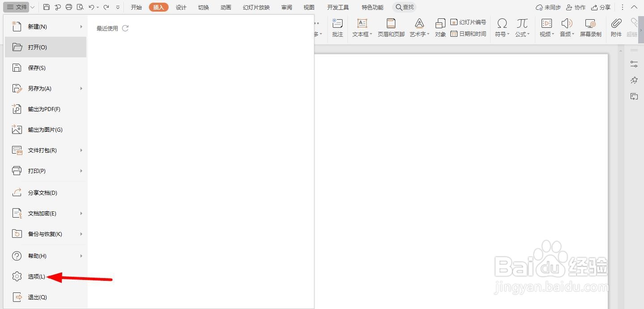Viewport: 644px width, 309px height.
Task: Click 日期和时间 date and time button
Action: point(468,34)
